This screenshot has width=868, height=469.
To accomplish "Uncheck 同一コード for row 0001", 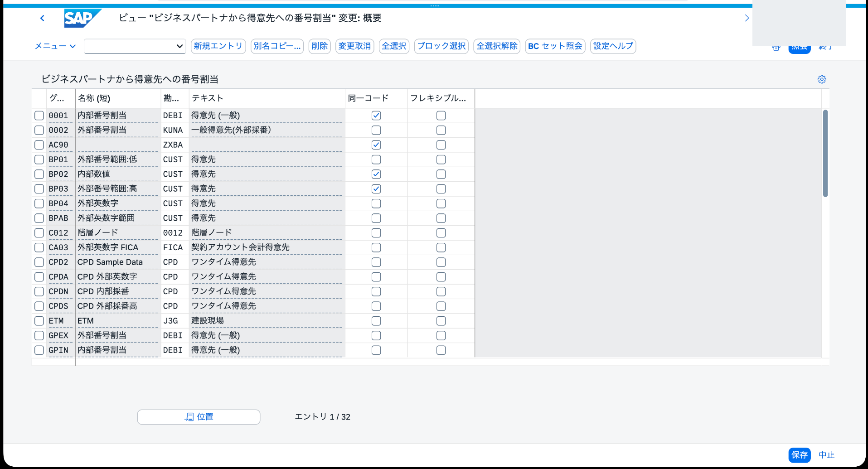I will [x=376, y=116].
